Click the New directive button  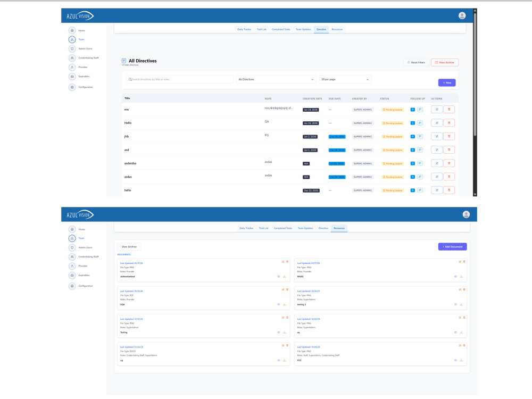(x=447, y=83)
